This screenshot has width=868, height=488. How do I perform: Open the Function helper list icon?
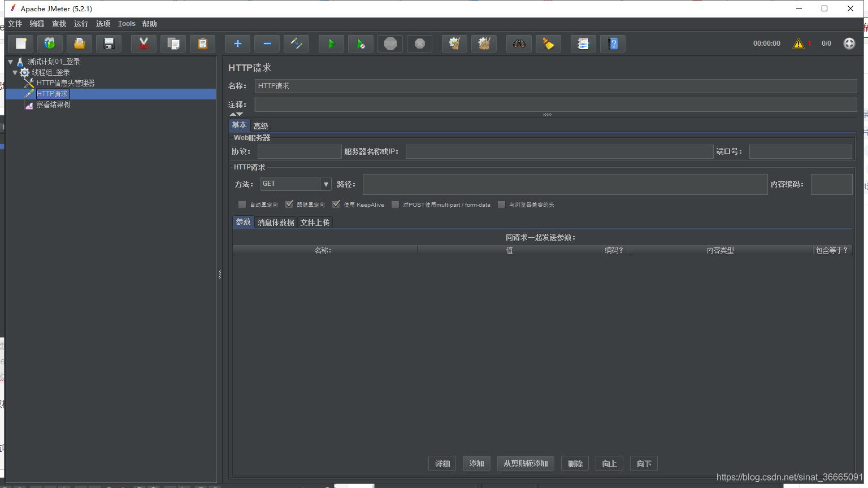point(584,43)
